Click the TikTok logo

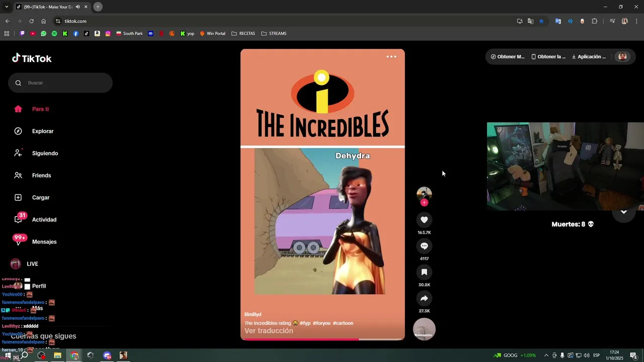pyautogui.click(x=32, y=58)
